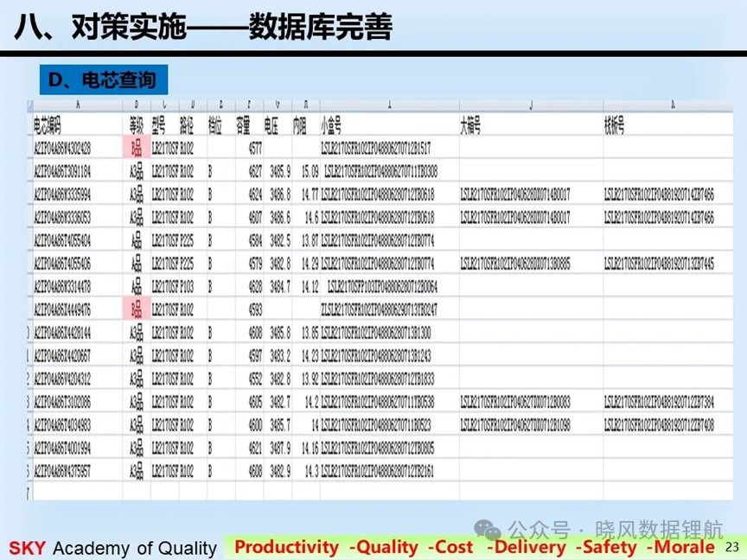747x560 pixels.
Task: Click small box number starting with ZLSLB
Action: (380, 310)
